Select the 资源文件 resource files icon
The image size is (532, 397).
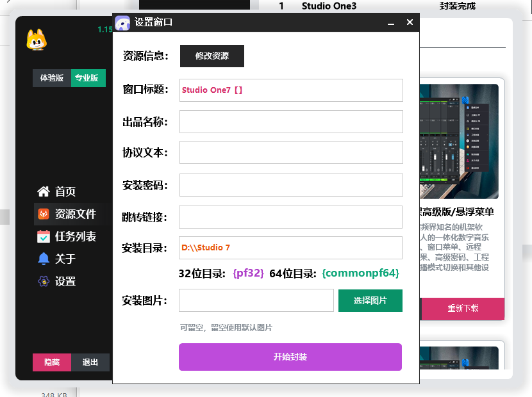tap(43, 213)
